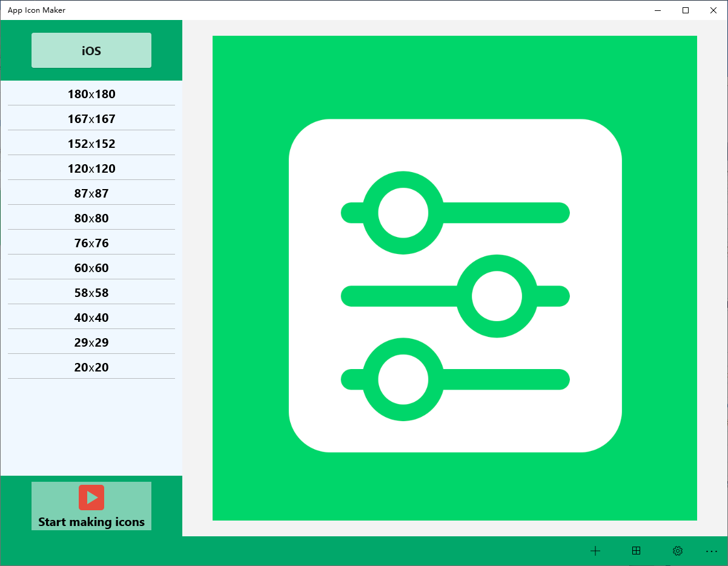Click the plus icon to add an image

[x=595, y=551]
